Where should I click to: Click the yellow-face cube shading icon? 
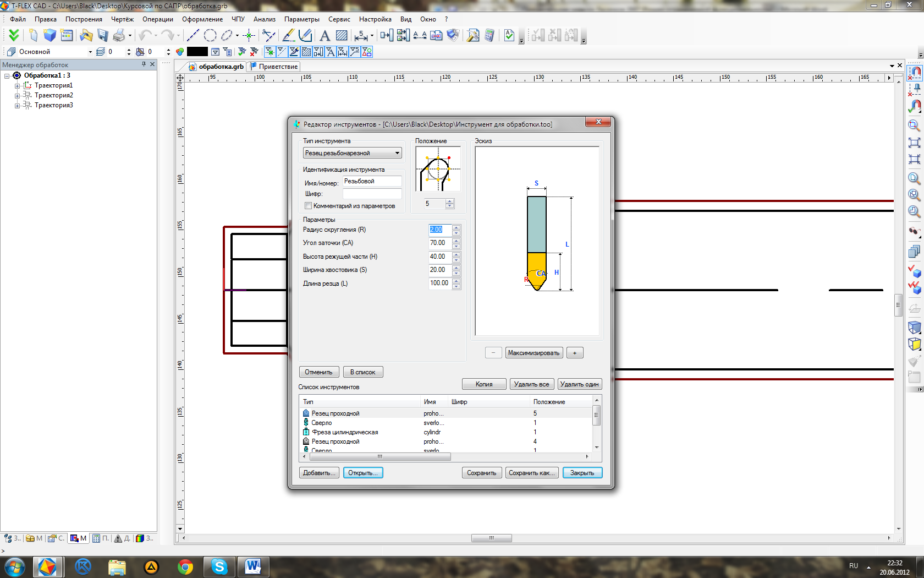pos(914,345)
